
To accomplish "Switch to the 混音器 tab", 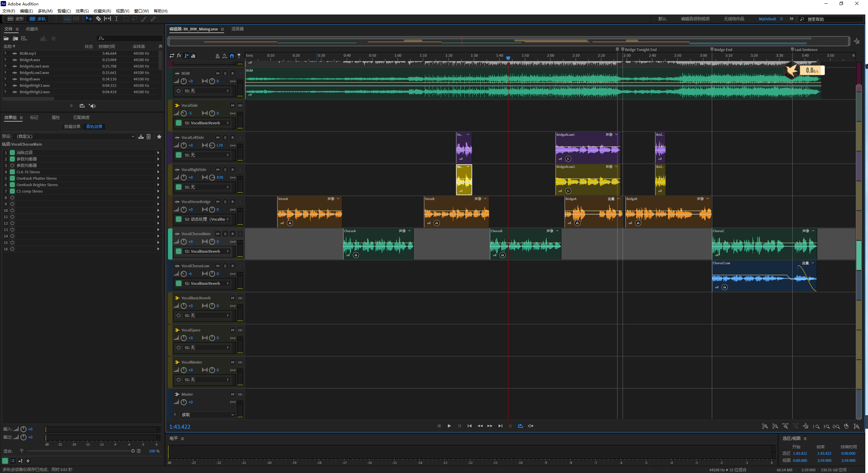I will [x=237, y=29].
